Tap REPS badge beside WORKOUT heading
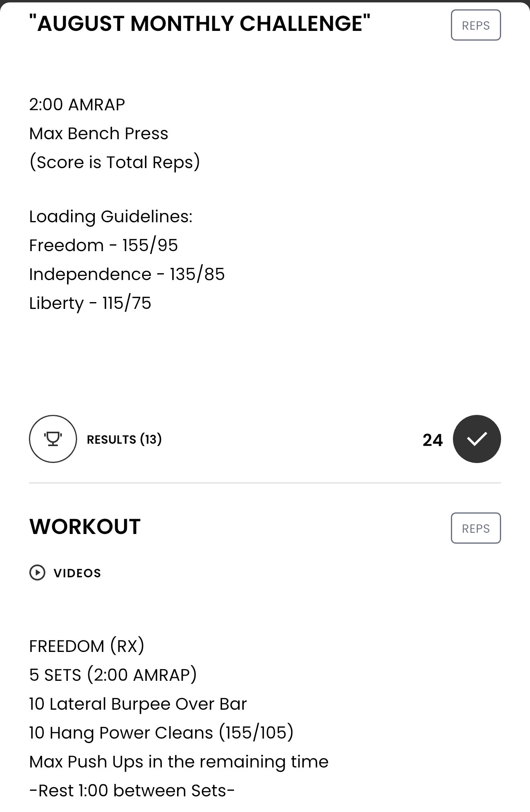This screenshot has width=530, height=812. 476,528
